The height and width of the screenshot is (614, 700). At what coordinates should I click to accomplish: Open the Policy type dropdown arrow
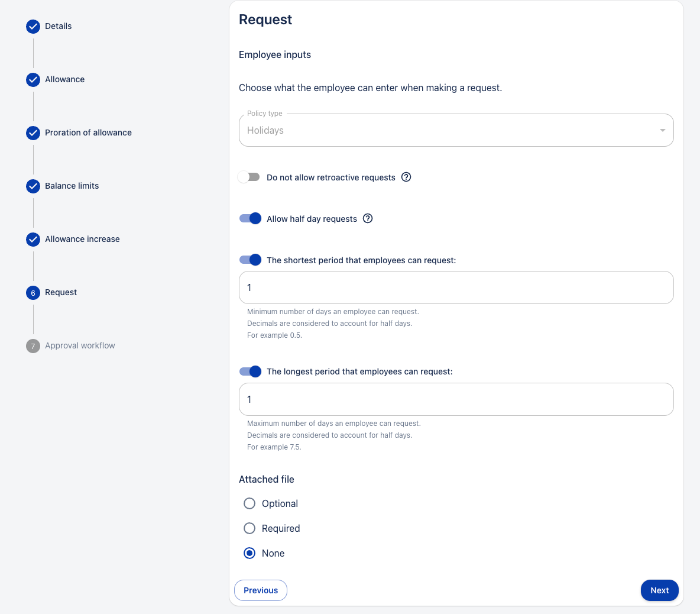pos(662,130)
